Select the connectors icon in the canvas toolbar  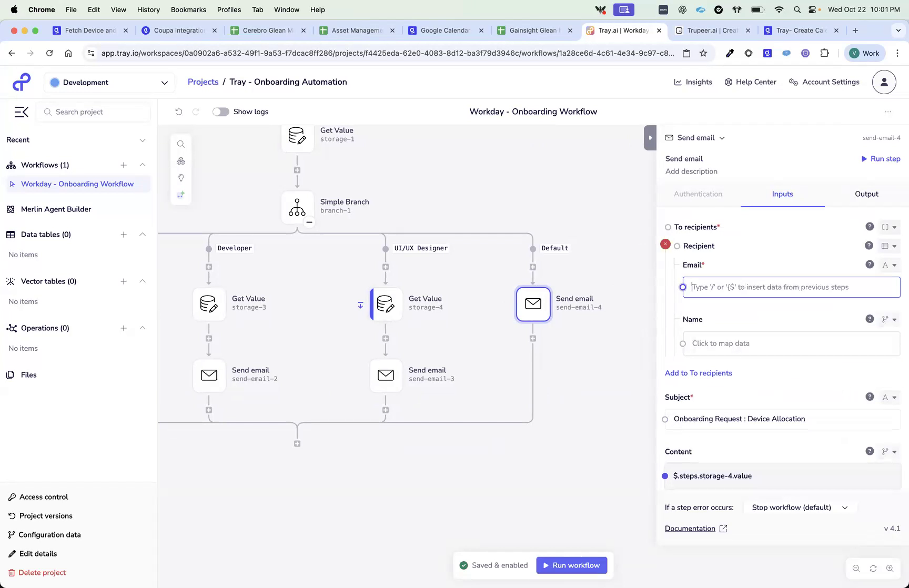(181, 160)
